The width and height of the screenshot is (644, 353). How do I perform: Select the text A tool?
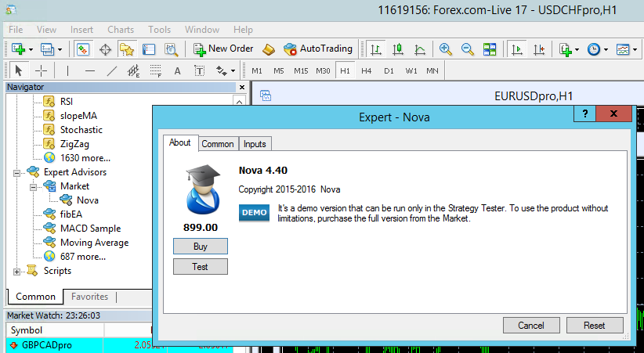tap(177, 70)
